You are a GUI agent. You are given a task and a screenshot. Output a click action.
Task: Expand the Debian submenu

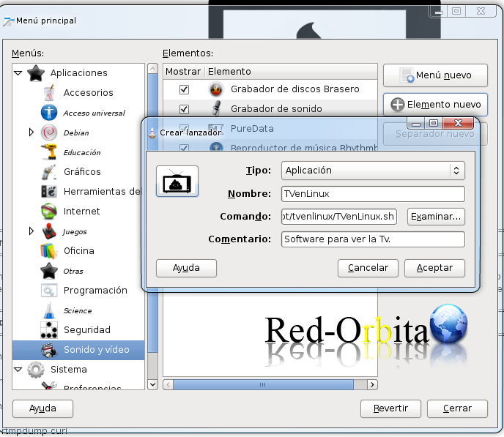coord(31,132)
